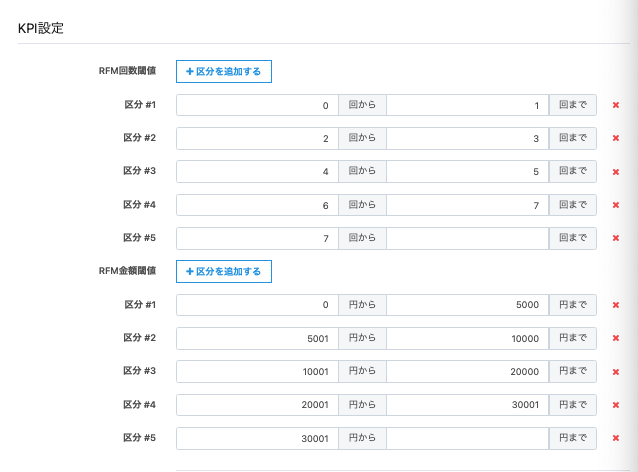Image resolution: width=638 pixels, height=472 pixels.
Task: Click red X for RFM金額閾値 区分 #3
Action: point(616,371)
